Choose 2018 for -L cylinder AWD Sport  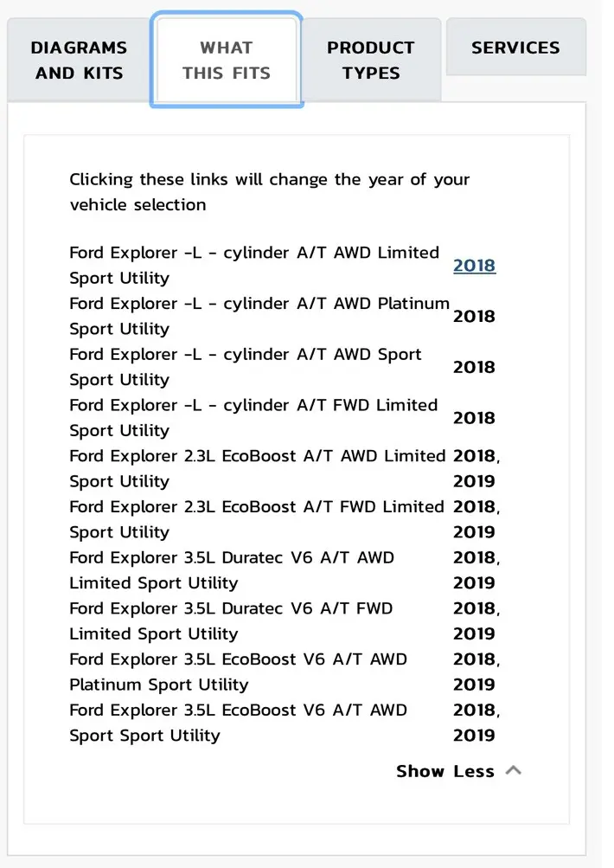tap(474, 367)
